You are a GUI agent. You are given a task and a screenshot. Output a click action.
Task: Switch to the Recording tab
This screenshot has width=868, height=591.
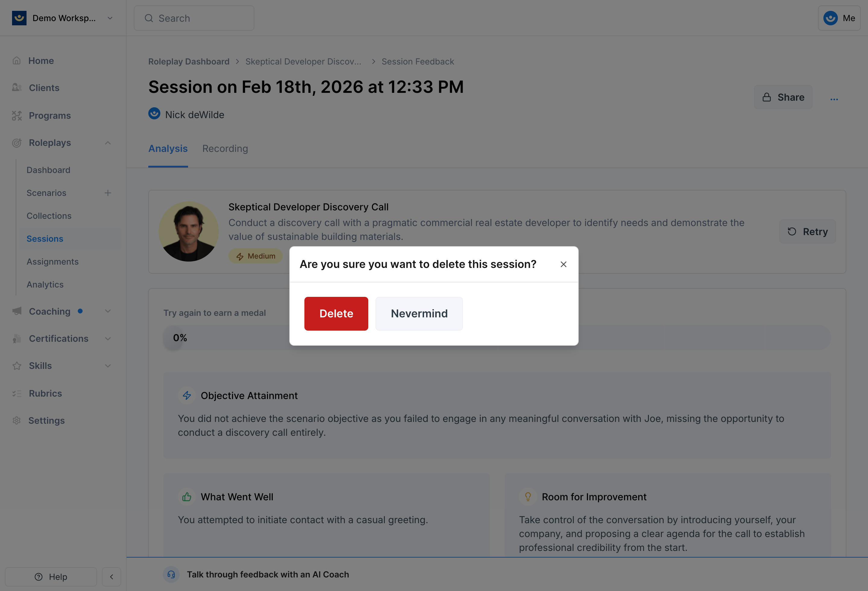pyautogui.click(x=225, y=148)
